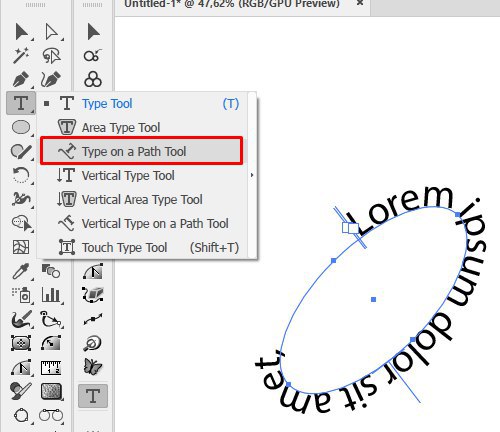Select the Shaper tool with pencil and circle
The image size is (500, 432).
21,151
